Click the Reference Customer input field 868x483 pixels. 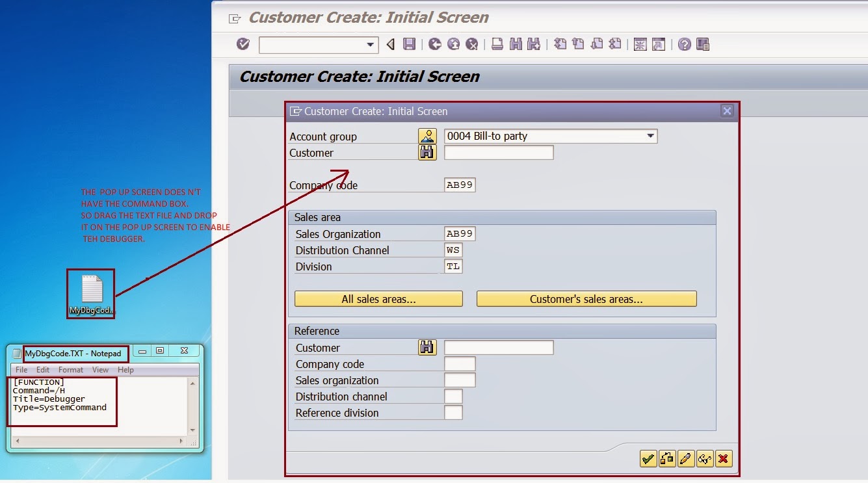pos(498,347)
